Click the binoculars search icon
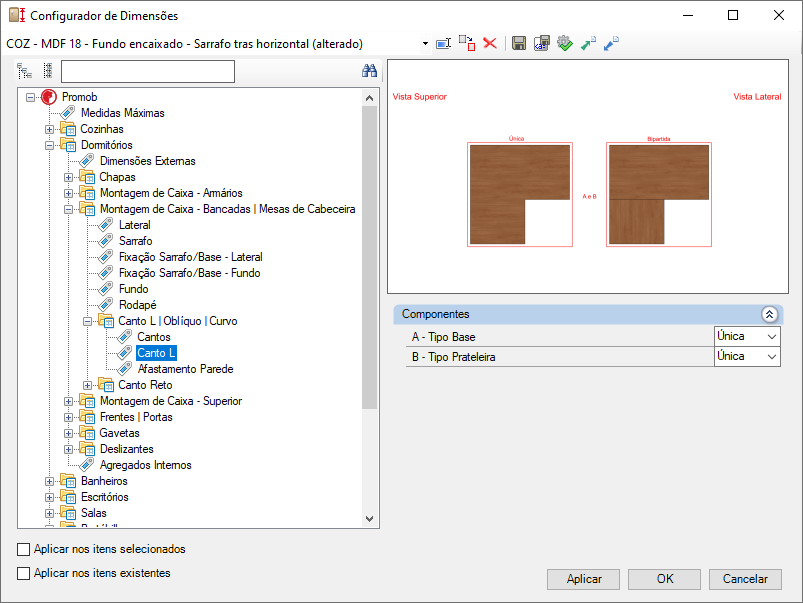The height and width of the screenshot is (603, 803). coord(369,71)
